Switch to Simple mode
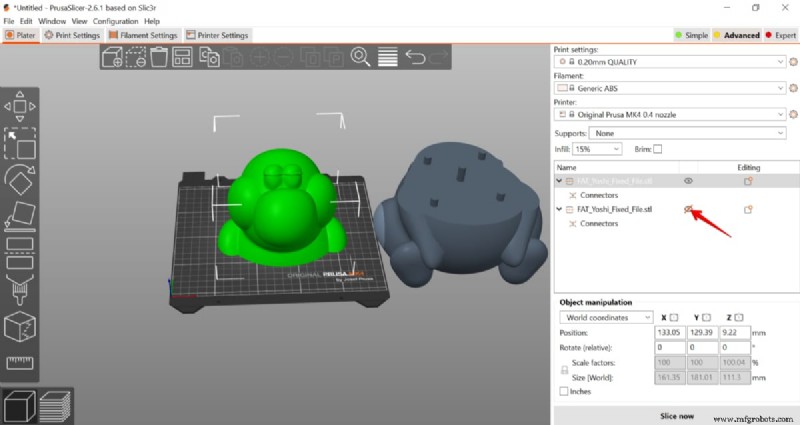Image resolution: width=800 pixels, height=425 pixels. pos(692,35)
